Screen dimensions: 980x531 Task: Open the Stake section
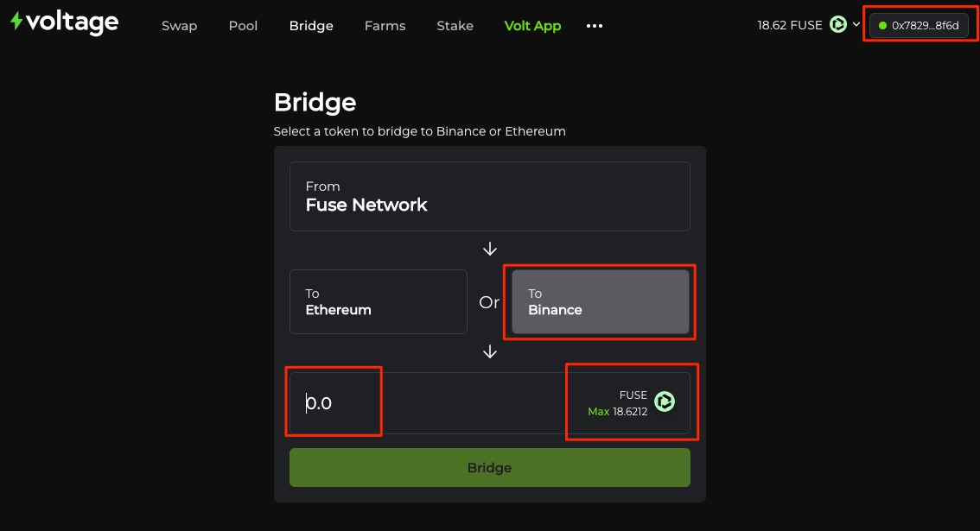pos(455,26)
